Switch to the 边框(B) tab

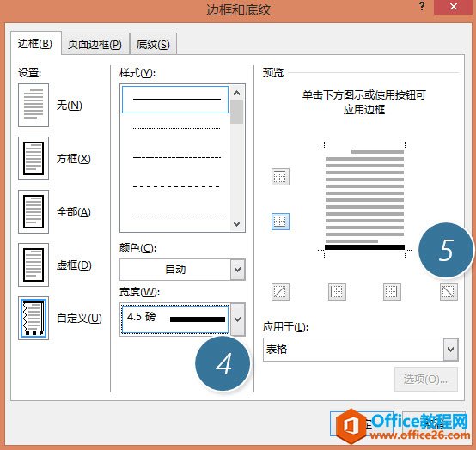35,44
